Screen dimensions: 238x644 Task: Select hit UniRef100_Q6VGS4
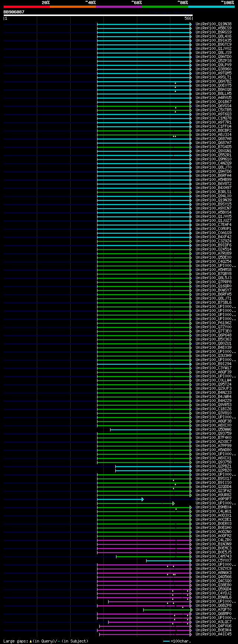pos(213,106)
